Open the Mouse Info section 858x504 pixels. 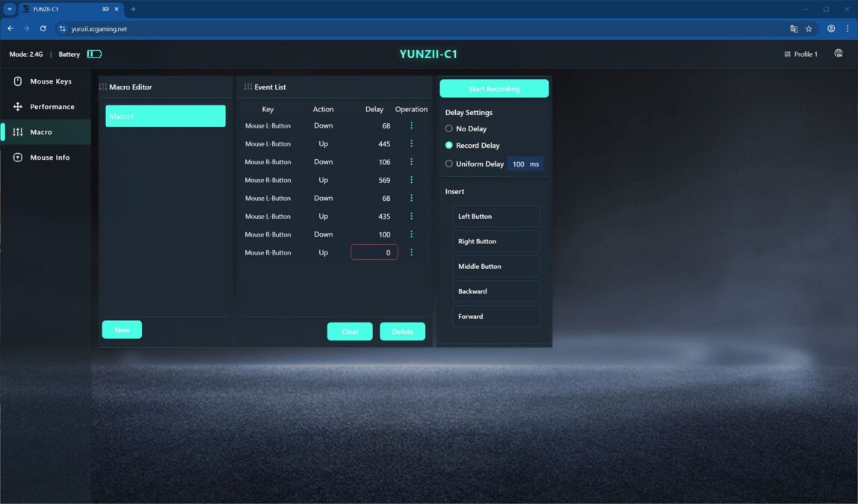[46, 158]
